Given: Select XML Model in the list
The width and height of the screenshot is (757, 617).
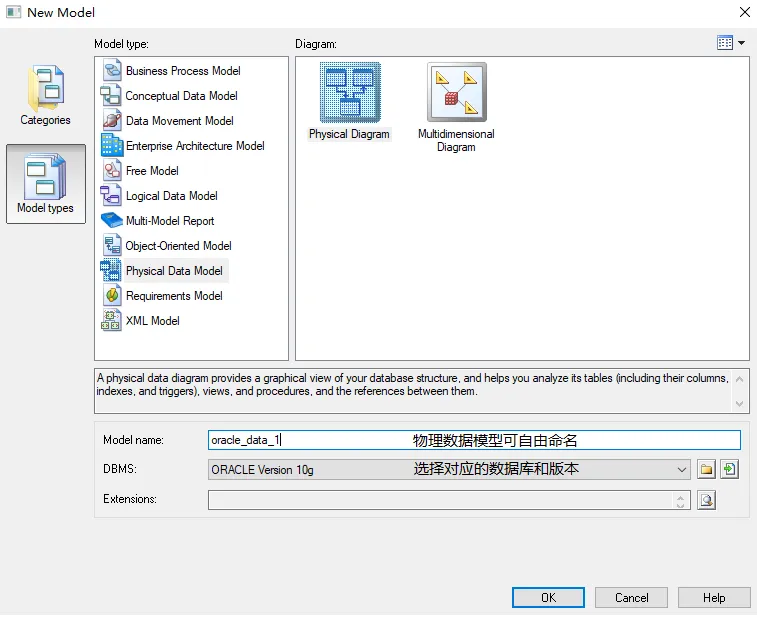Looking at the screenshot, I should pos(152,321).
